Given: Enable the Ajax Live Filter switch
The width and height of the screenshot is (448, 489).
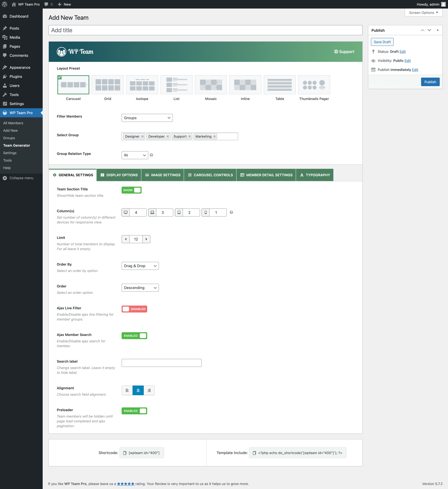Looking at the screenshot, I should (x=134, y=309).
